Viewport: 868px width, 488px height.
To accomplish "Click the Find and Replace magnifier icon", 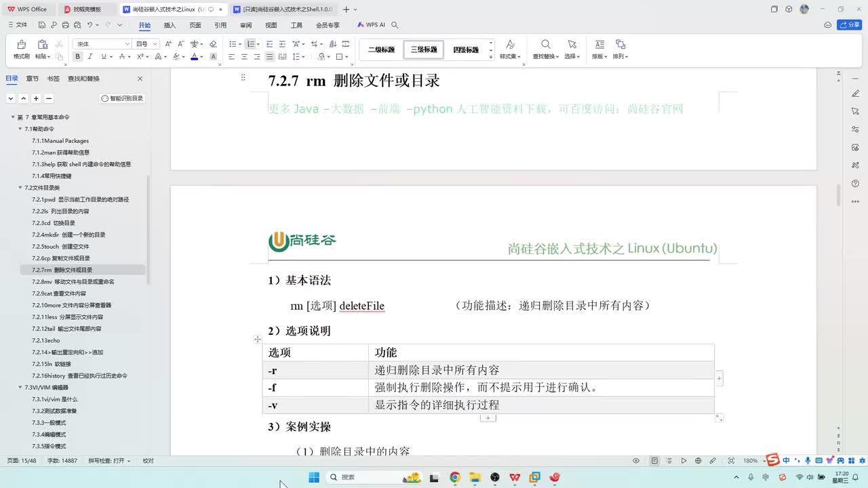I will [x=546, y=45].
